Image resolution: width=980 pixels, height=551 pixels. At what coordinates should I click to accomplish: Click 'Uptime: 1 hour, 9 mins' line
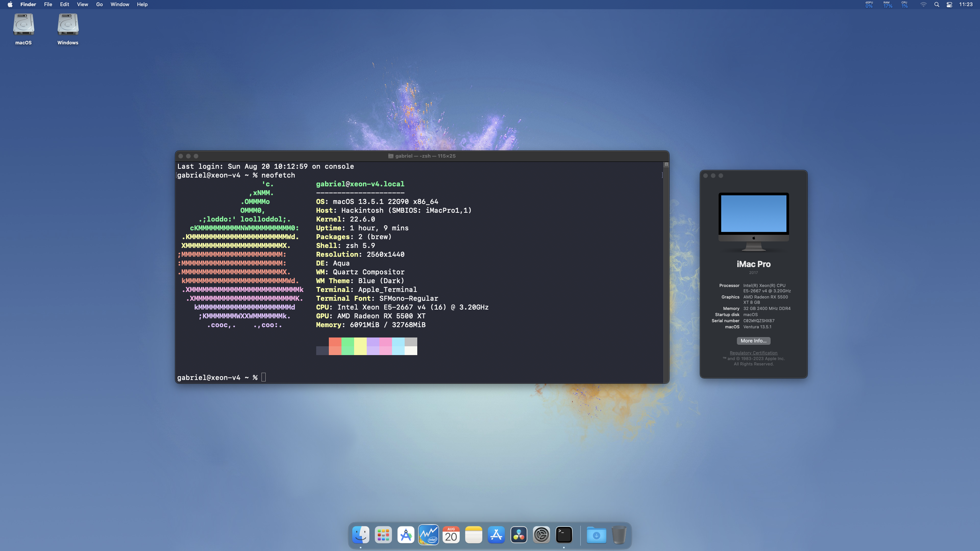[x=362, y=228]
